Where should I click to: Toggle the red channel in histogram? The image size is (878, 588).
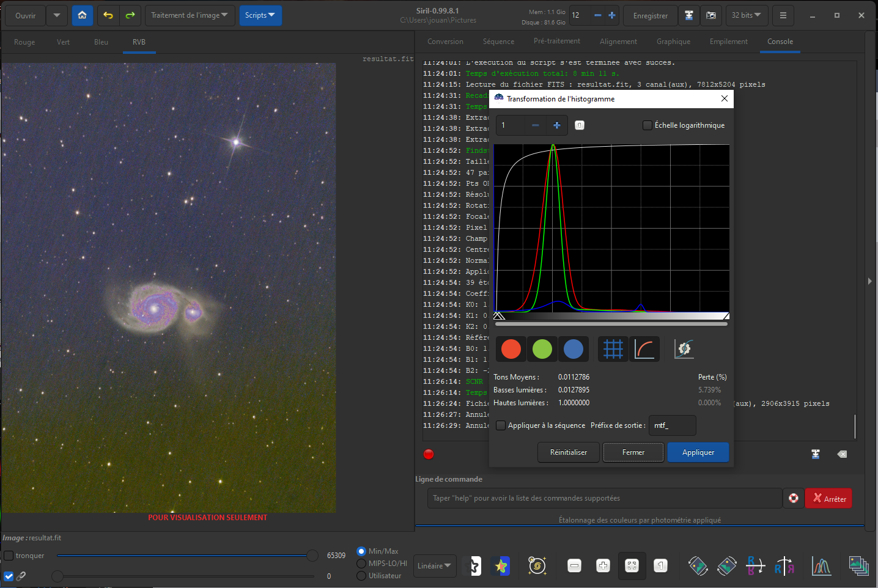[x=511, y=349]
